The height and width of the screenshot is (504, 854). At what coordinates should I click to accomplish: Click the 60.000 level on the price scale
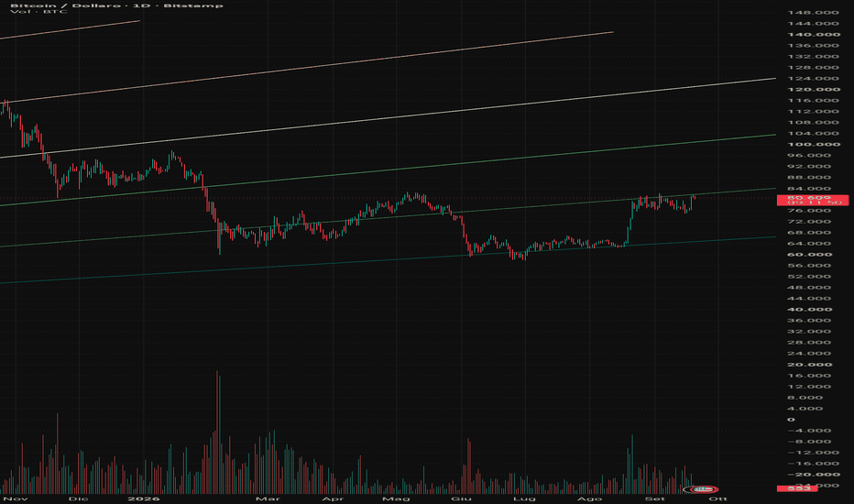(x=809, y=255)
